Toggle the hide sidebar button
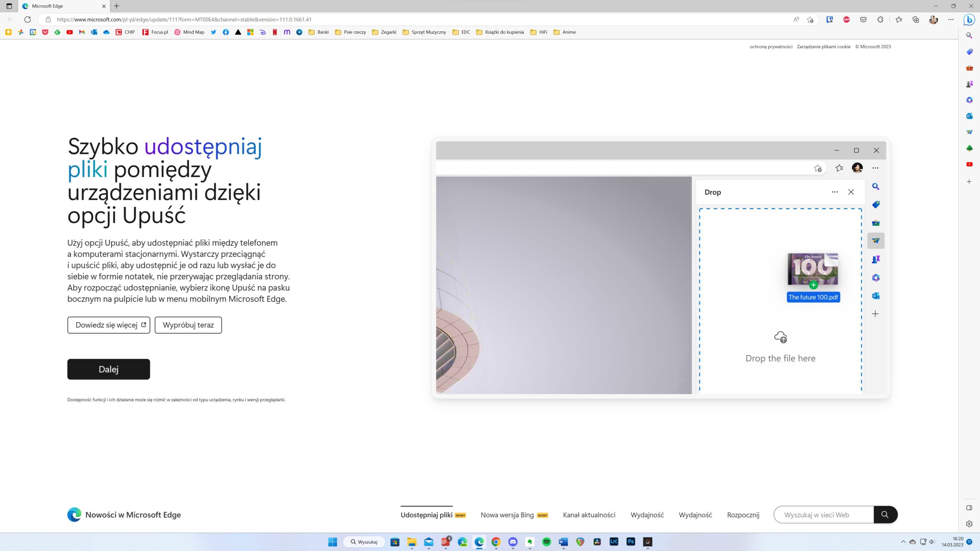 [969, 508]
